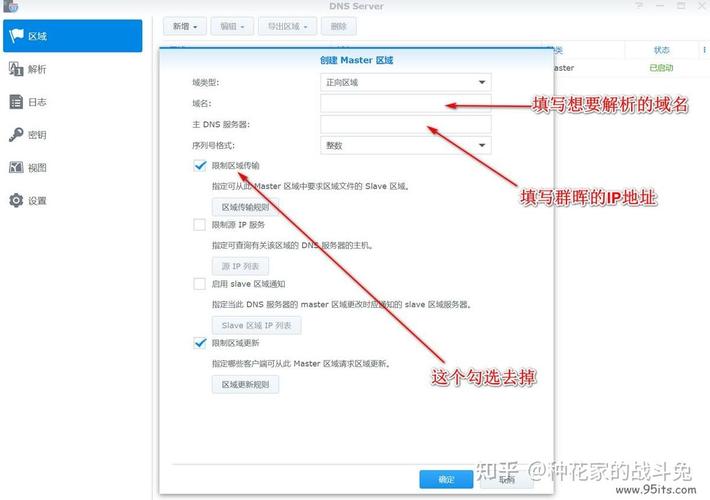The height and width of the screenshot is (500, 710).
Task: Click the gear icon beside 设置
Action: click(x=16, y=200)
